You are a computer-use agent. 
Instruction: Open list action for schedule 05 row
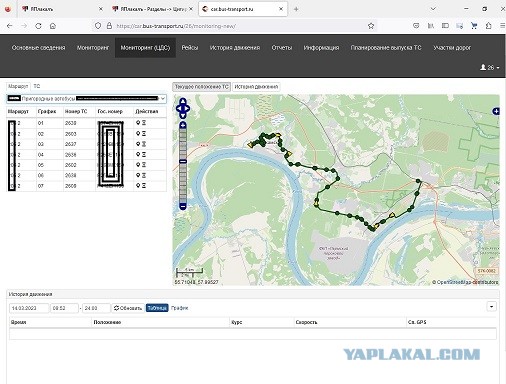[x=144, y=165]
